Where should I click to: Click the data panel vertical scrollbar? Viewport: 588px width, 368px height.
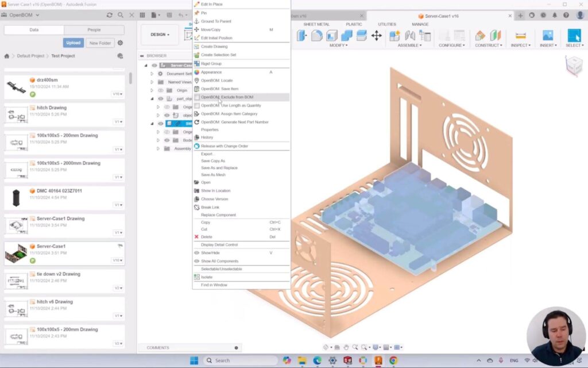pyautogui.click(x=130, y=78)
